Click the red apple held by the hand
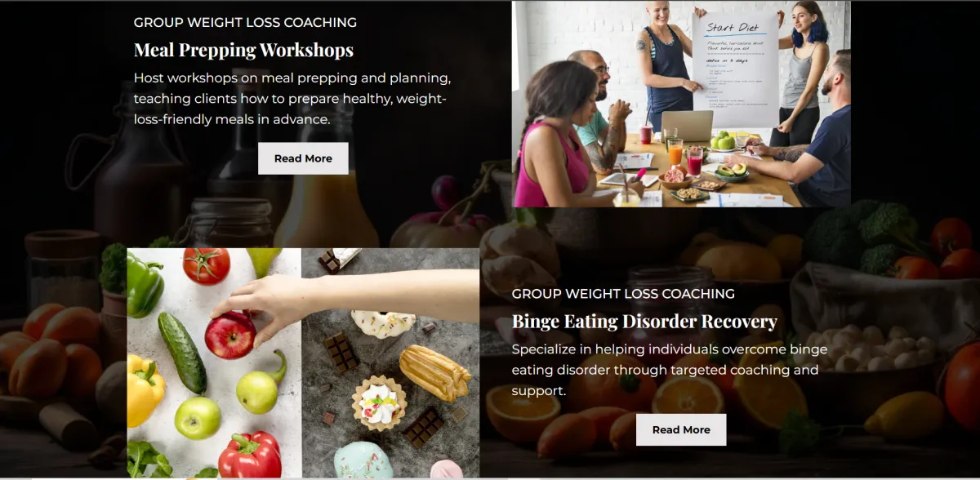980x480 pixels. click(230, 335)
